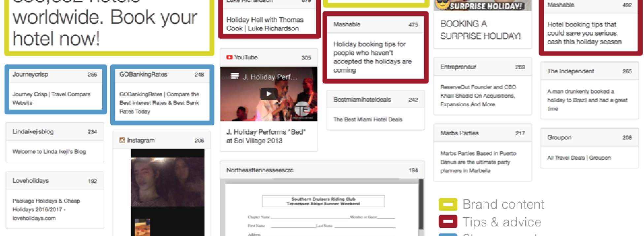Select the yellow Brand content legend swatch
This screenshot has height=236, width=644.
tap(448, 204)
